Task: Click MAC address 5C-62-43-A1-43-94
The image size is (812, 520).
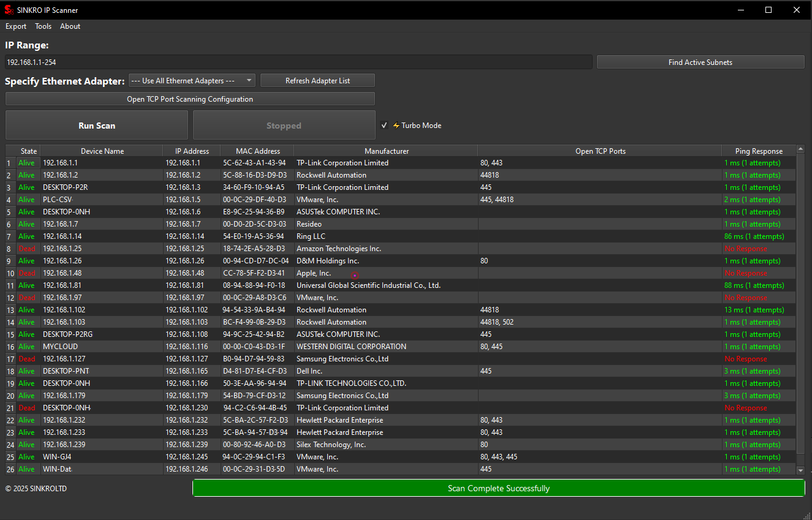Action: pyautogui.click(x=254, y=163)
